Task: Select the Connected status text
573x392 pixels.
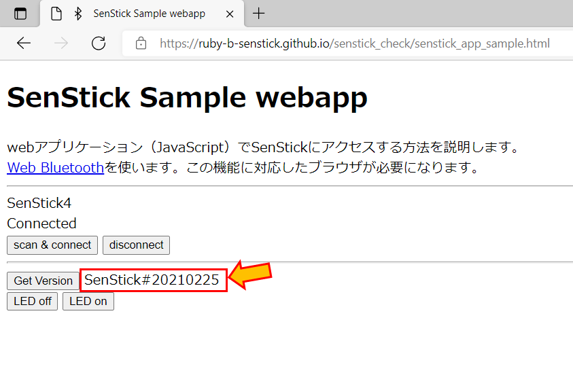Action: pos(41,224)
